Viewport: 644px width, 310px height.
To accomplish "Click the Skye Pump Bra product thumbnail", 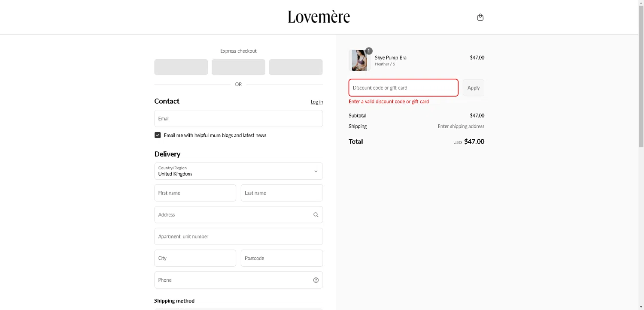I will [359, 60].
